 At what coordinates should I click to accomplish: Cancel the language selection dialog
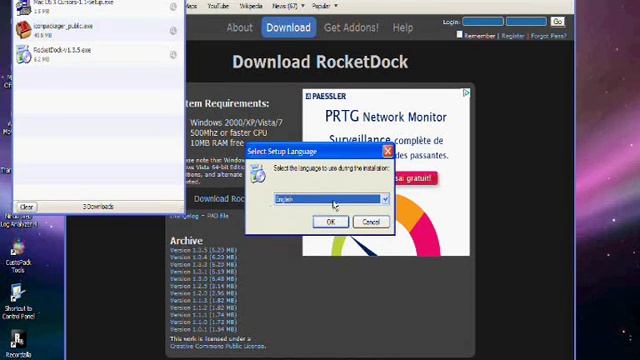tap(371, 222)
